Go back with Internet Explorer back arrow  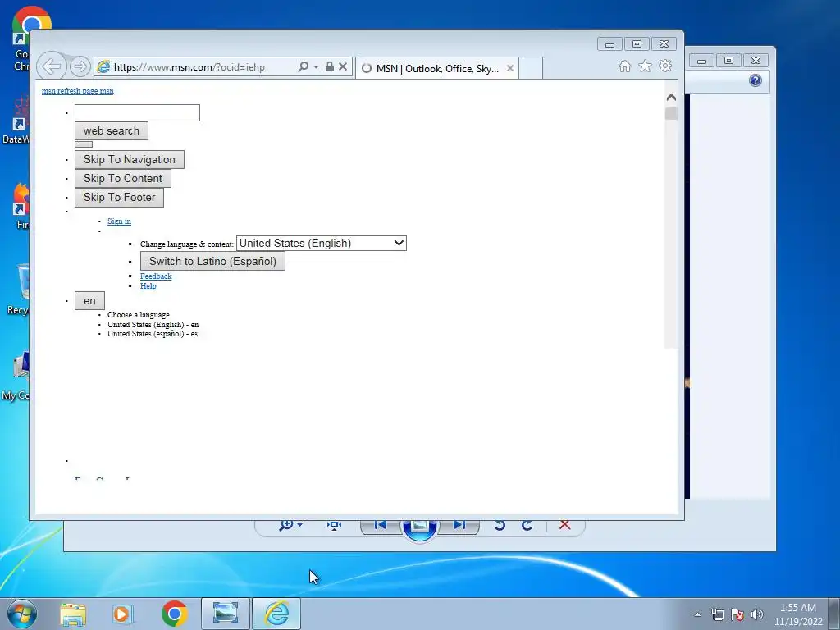52,66
